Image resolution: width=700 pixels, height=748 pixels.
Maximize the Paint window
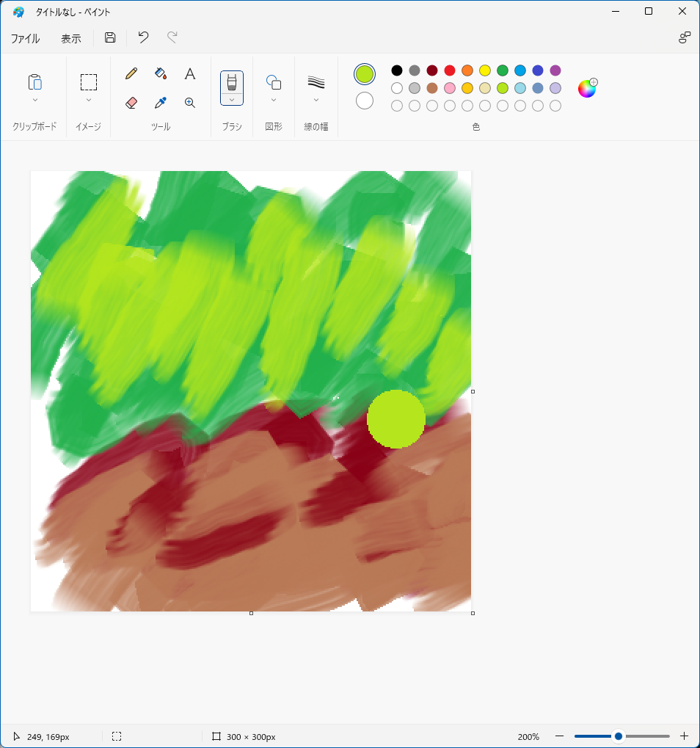(649, 12)
